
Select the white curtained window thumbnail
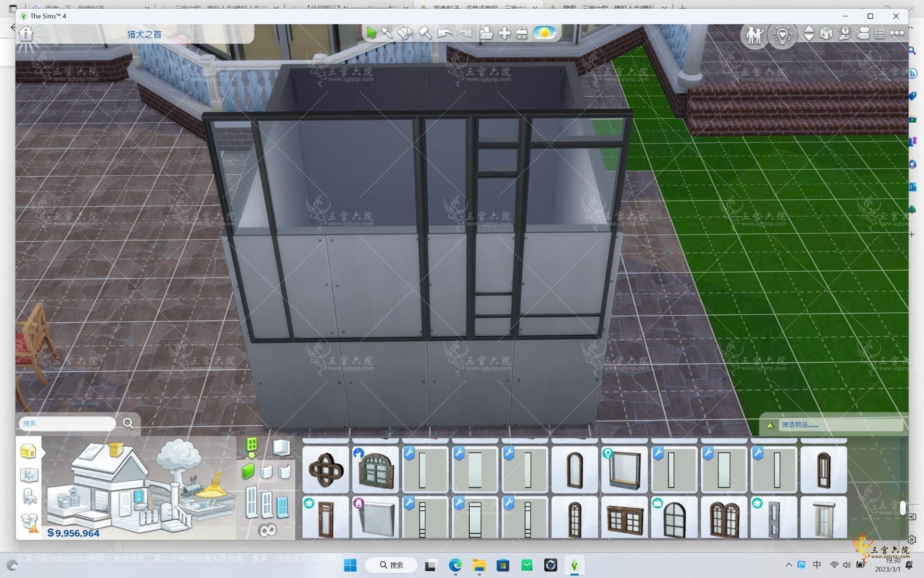[x=823, y=518]
